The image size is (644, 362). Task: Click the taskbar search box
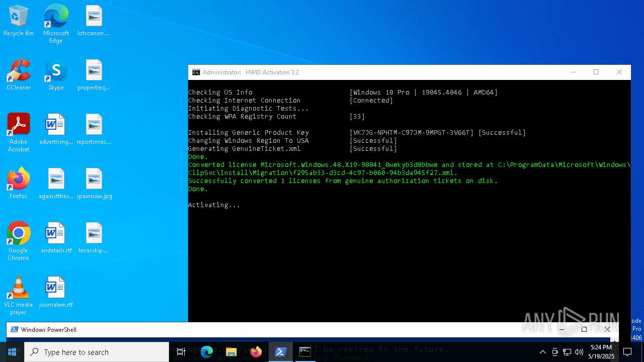(x=97, y=352)
